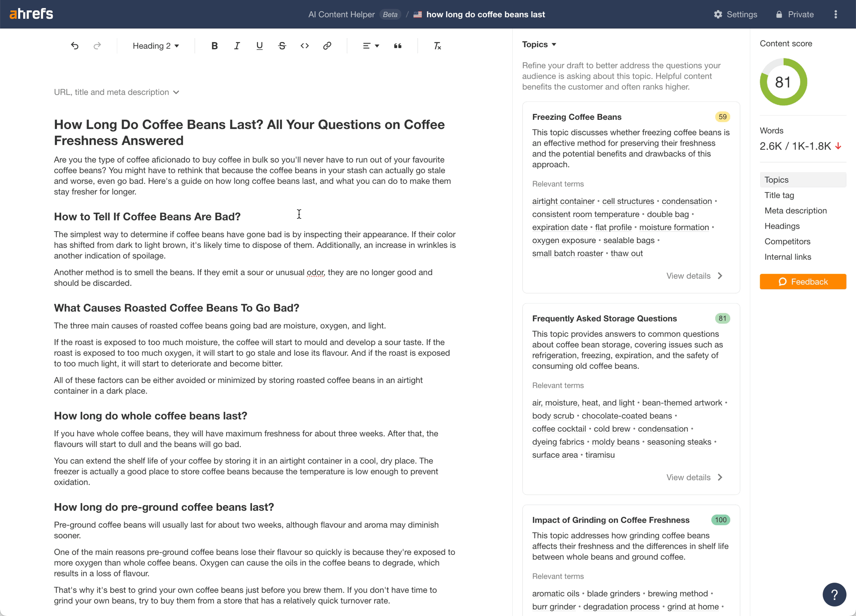Screen dimensions: 856x616
Task: Switch to the Headings section
Action: pyautogui.click(x=782, y=226)
